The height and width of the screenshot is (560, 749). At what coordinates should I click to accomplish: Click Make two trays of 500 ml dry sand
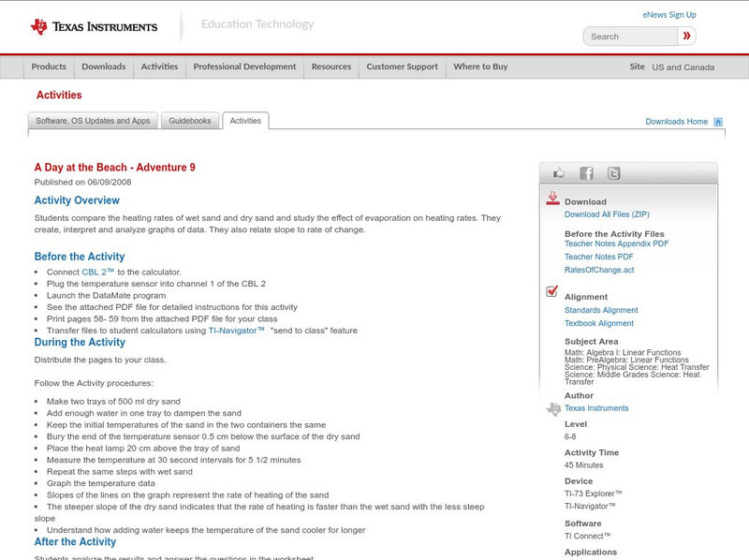pos(113,402)
